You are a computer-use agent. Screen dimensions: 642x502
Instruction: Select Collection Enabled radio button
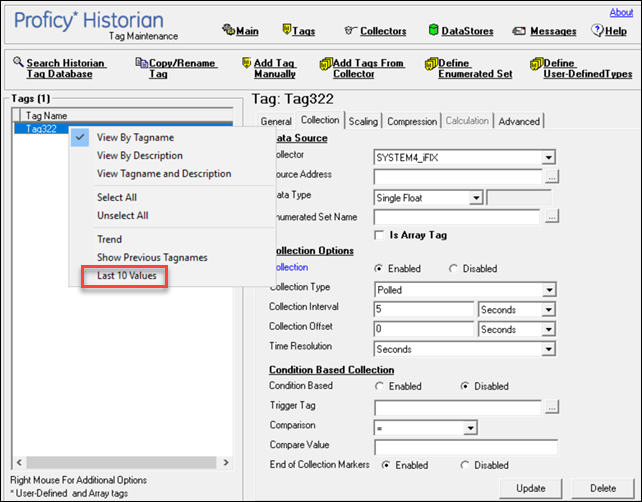pyautogui.click(x=379, y=269)
